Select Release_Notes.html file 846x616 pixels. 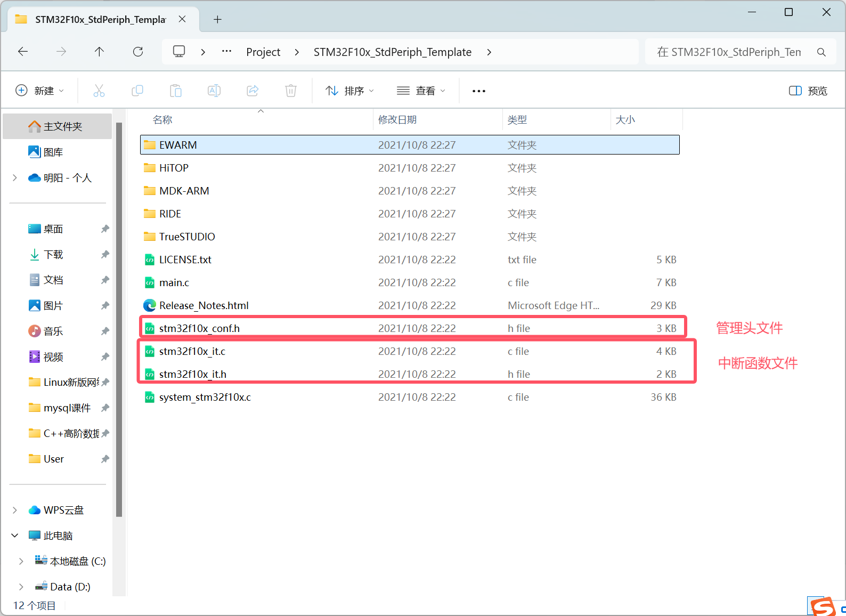[x=410, y=305]
